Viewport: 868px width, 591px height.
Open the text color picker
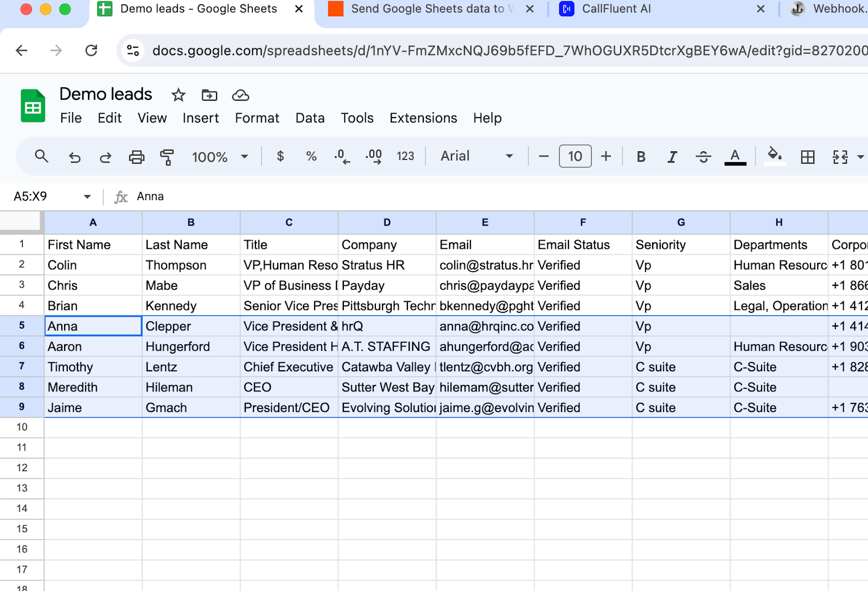735,157
